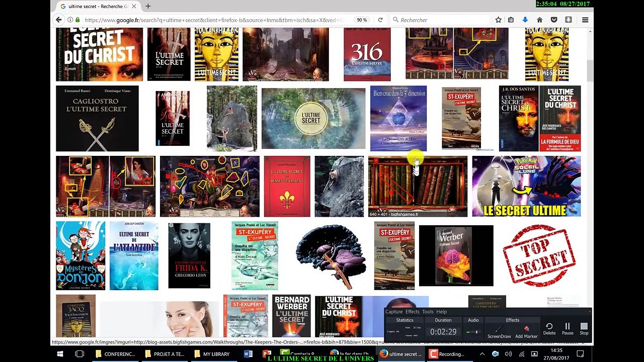Pause the screen recording
The image size is (644, 362).
coord(568,329)
